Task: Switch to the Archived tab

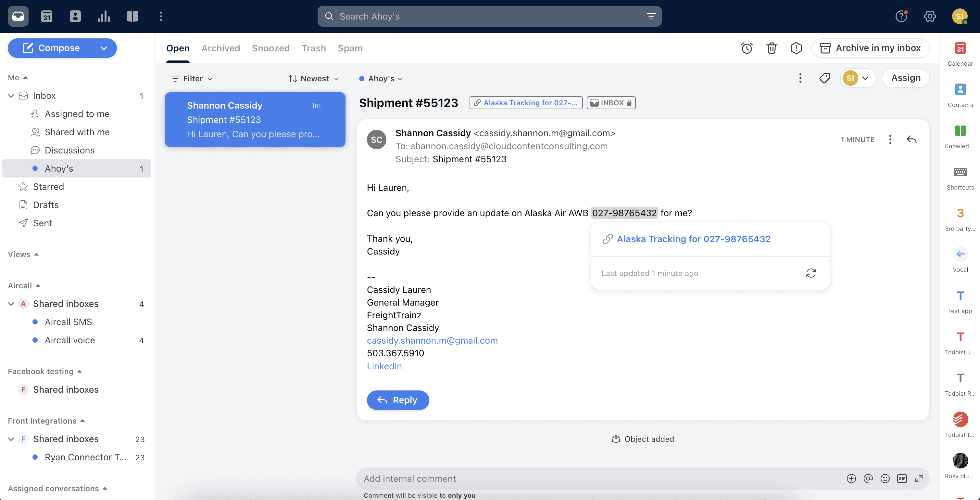Action: [x=221, y=48]
